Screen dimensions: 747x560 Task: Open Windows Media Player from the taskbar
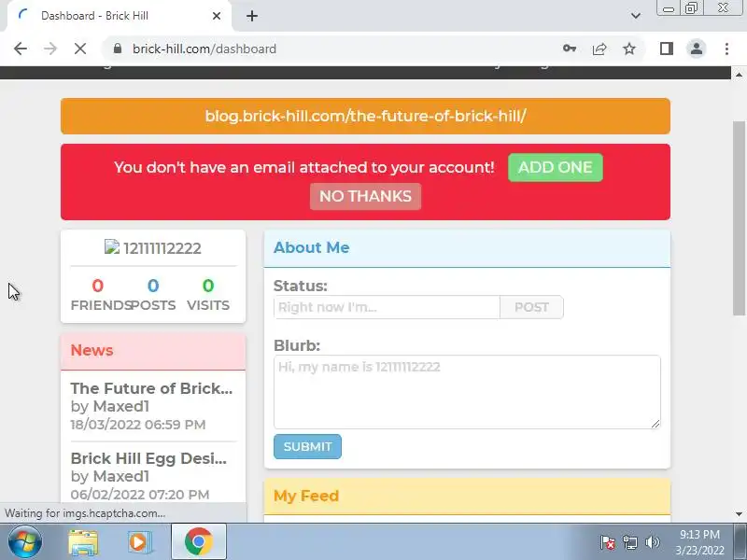139,542
